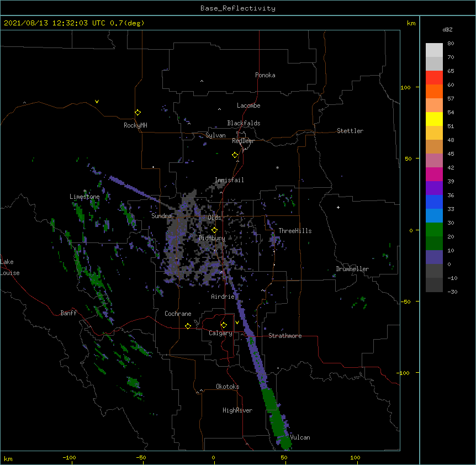Click the Okotoks town label
This screenshot has height=465, width=476.
point(228,387)
